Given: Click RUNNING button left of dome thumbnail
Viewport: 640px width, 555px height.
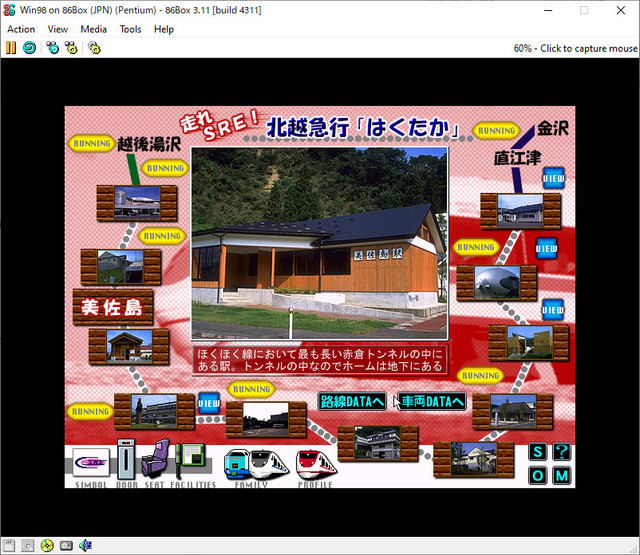Looking at the screenshot, I should (476, 247).
